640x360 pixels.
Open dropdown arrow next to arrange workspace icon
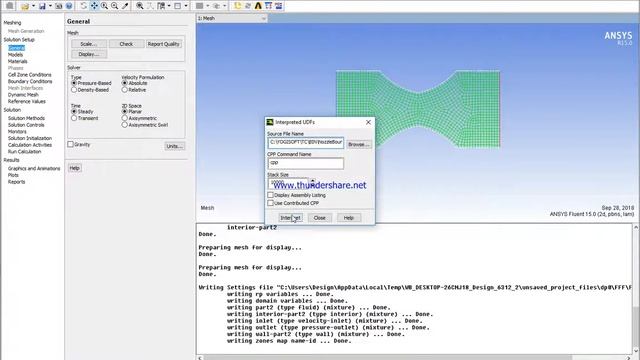(x=169, y=6)
